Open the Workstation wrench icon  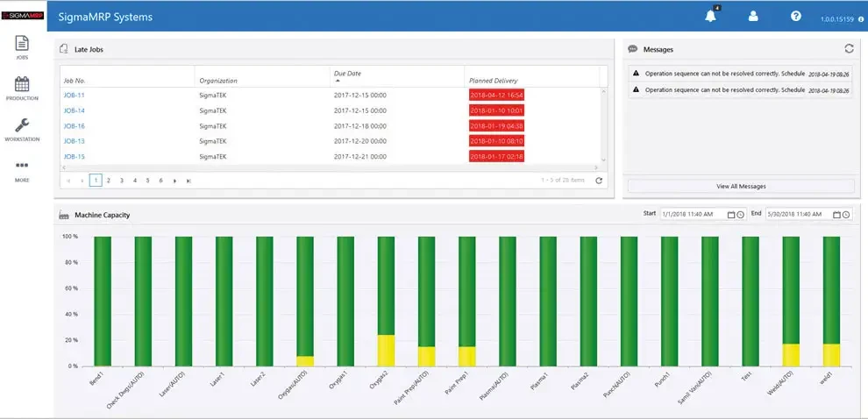(22, 128)
